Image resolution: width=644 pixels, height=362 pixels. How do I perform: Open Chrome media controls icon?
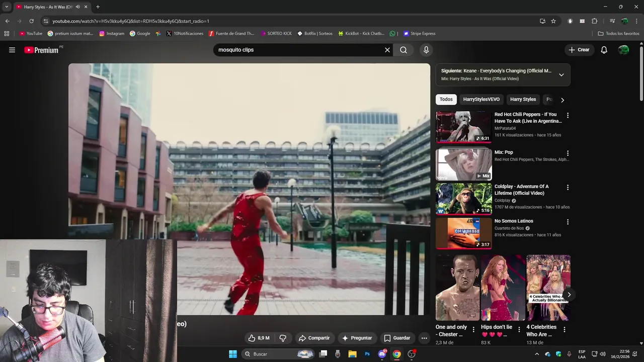pyautogui.click(x=612, y=21)
